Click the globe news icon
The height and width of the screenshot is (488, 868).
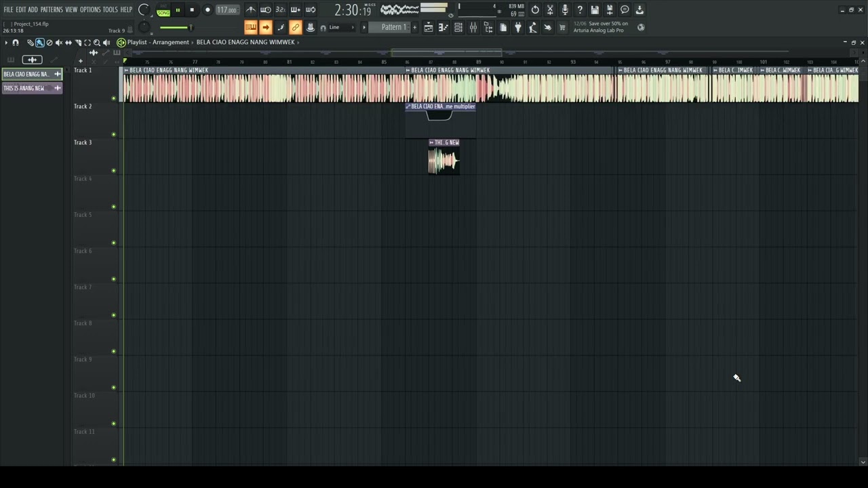[x=641, y=28]
